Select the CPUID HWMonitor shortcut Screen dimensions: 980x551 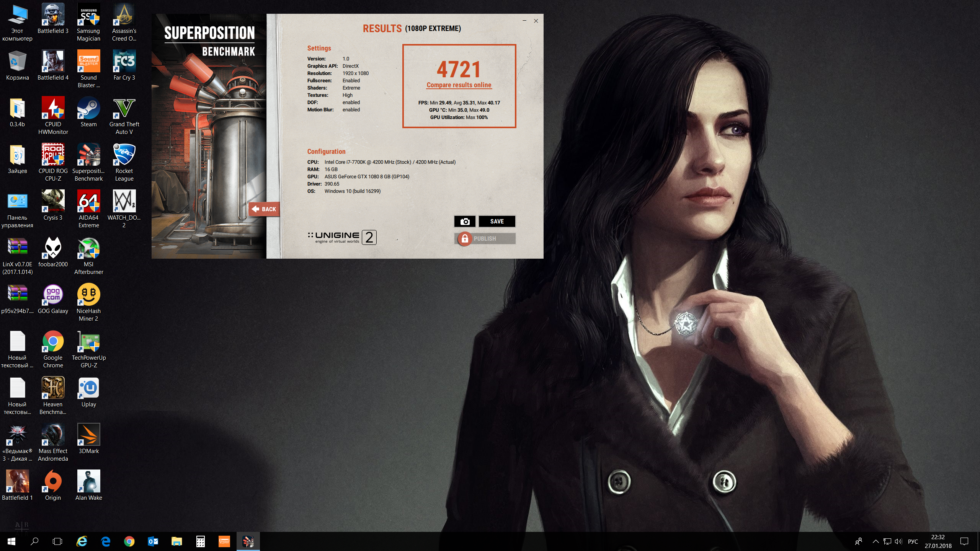tap(53, 116)
